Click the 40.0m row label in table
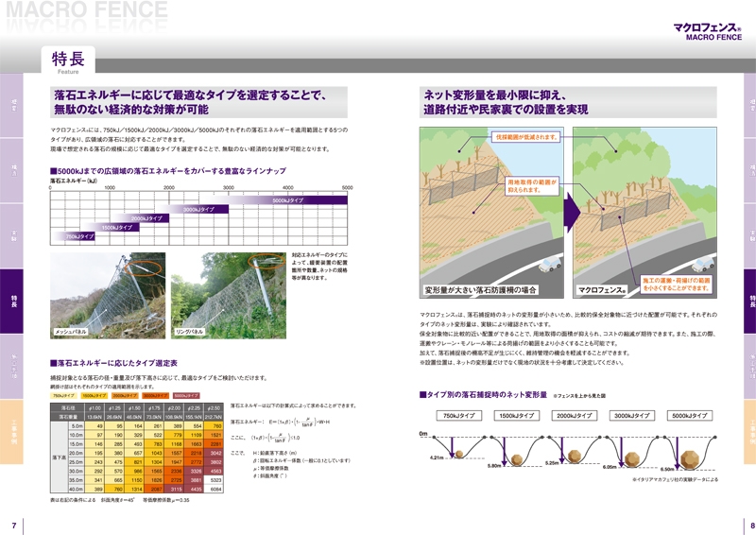This screenshot has height=535, width=756. tap(75, 489)
